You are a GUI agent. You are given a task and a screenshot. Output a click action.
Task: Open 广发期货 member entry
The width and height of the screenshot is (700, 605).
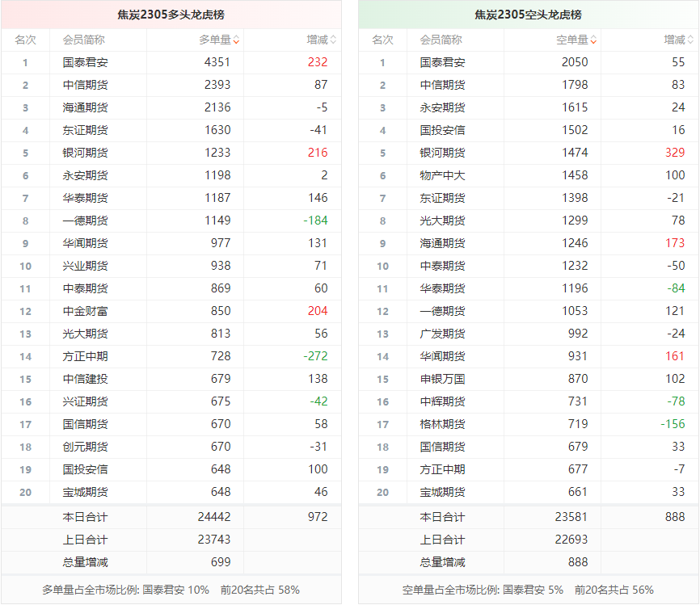(442, 334)
